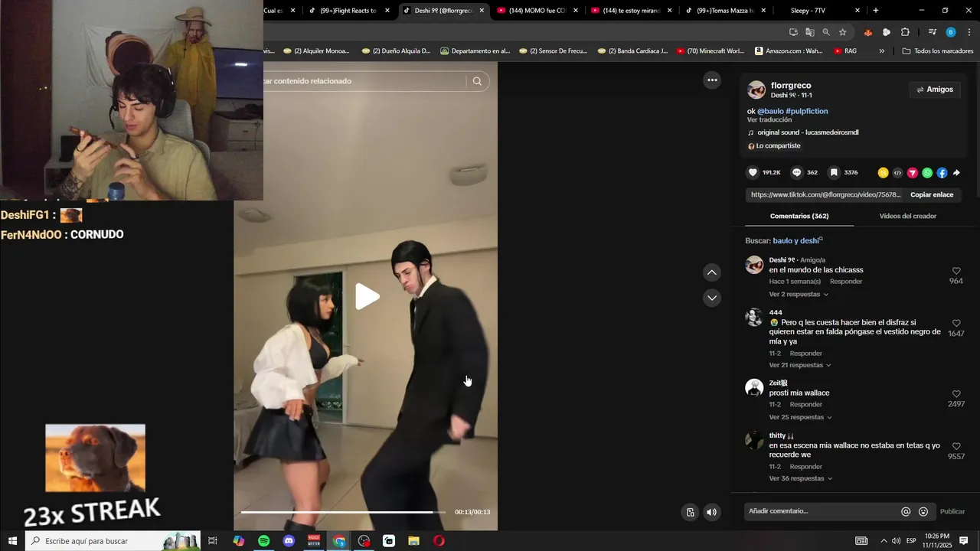The image size is (980, 551).
Task: Open more share options arrow
Action: click(x=956, y=173)
